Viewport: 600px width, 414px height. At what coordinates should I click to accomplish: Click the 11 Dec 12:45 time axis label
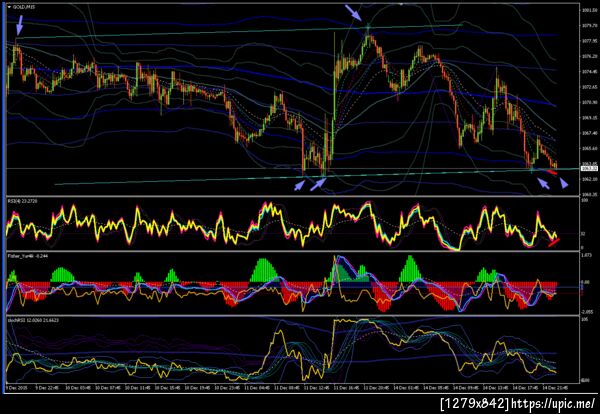point(316,388)
